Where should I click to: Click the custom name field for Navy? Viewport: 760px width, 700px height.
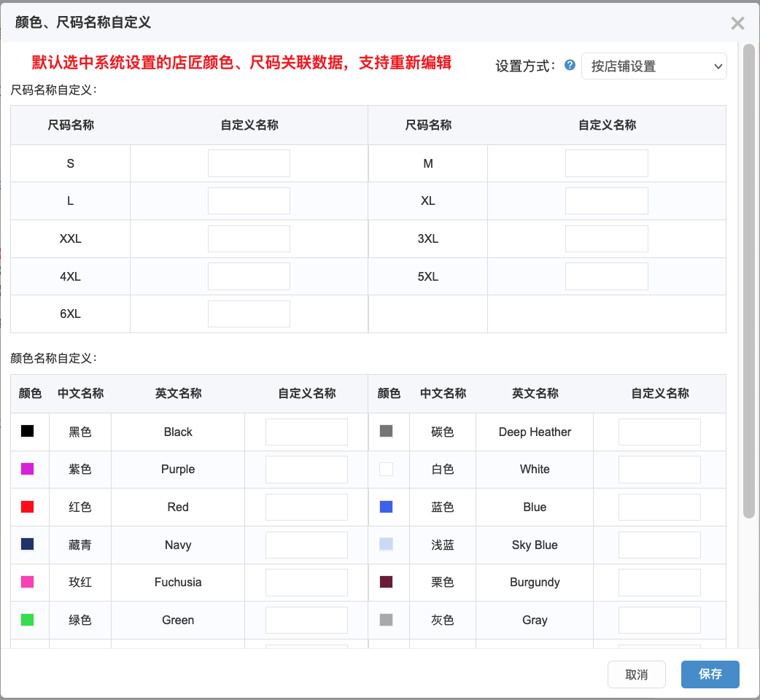(306, 545)
